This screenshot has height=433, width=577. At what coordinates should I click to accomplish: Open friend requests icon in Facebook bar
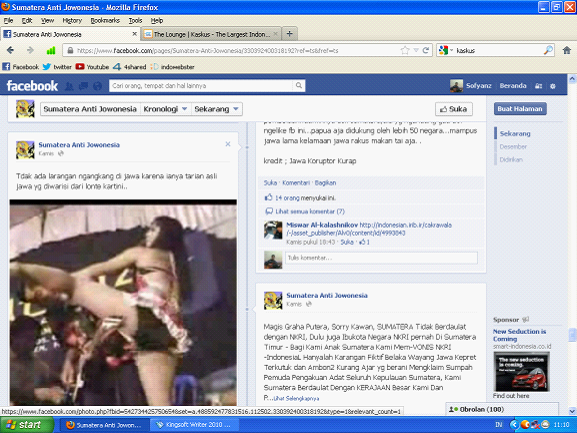point(69,86)
